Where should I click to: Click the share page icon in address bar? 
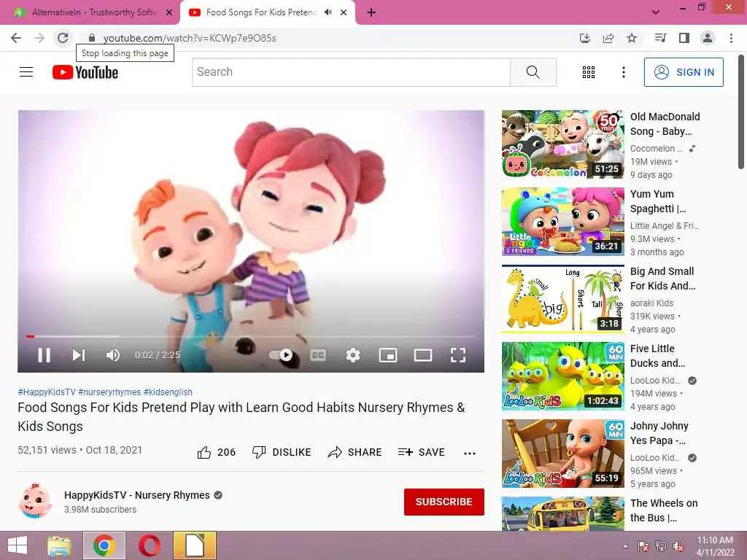click(x=608, y=38)
